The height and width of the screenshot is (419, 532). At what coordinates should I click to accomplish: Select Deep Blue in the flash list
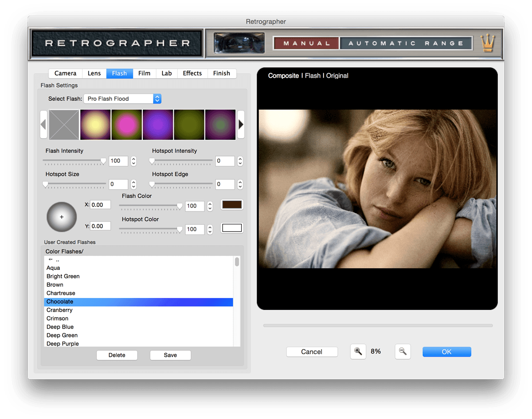pyautogui.click(x=139, y=327)
